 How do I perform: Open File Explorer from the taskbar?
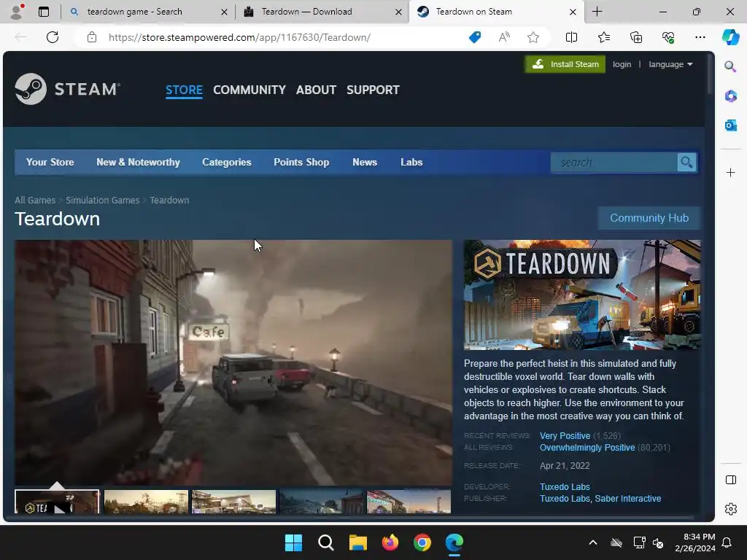pos(357,542)
